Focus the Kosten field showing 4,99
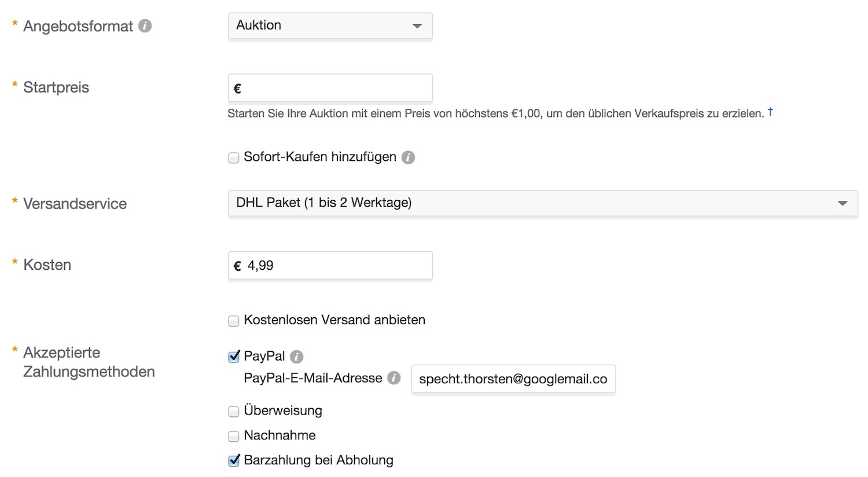 tap(336, 266)
